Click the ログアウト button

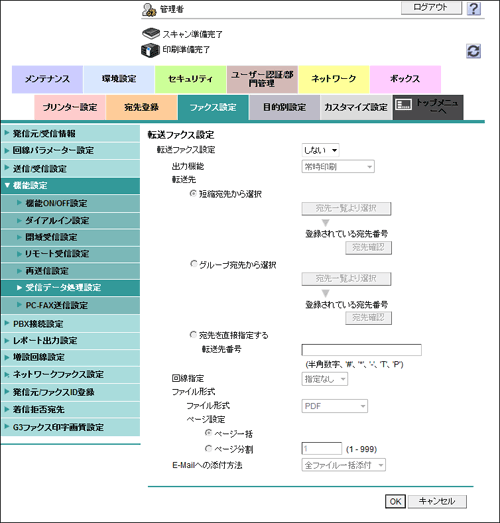pos(431,8)
